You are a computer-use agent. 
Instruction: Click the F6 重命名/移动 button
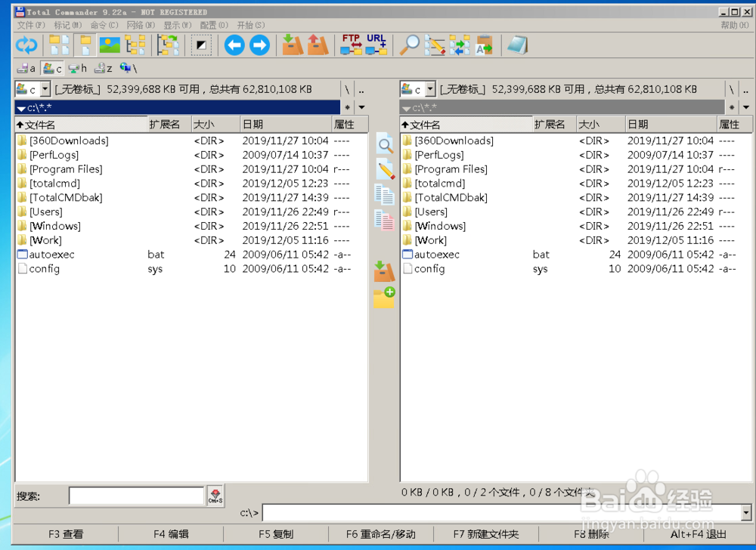pos(381,534)
